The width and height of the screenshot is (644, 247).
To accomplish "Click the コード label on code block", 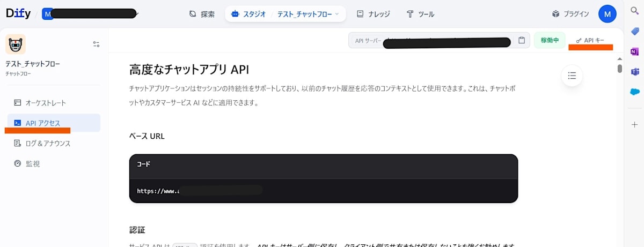I will click(x=143, y=164).
